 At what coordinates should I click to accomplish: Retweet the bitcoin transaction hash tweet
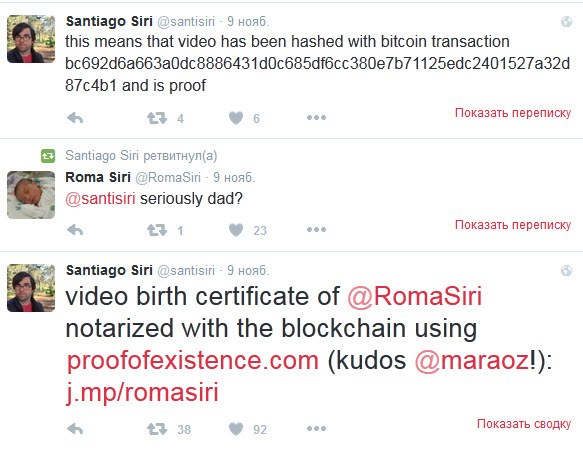157,118
